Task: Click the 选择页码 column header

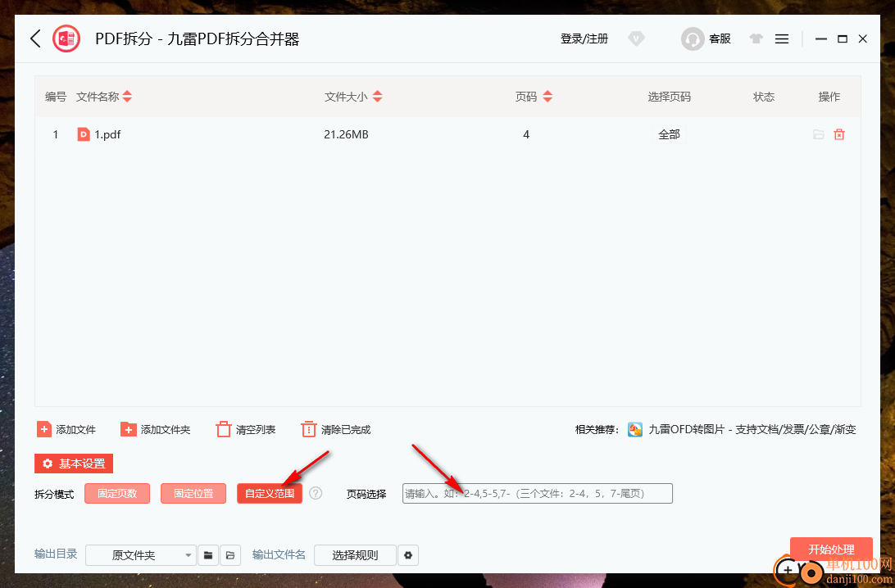Action: 669,97
